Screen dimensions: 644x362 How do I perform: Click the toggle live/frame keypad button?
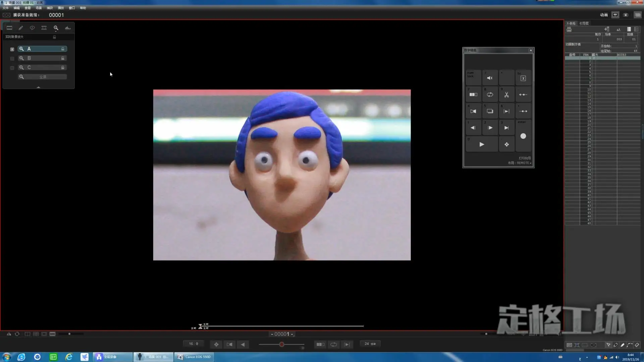click(x=473, y=111)
